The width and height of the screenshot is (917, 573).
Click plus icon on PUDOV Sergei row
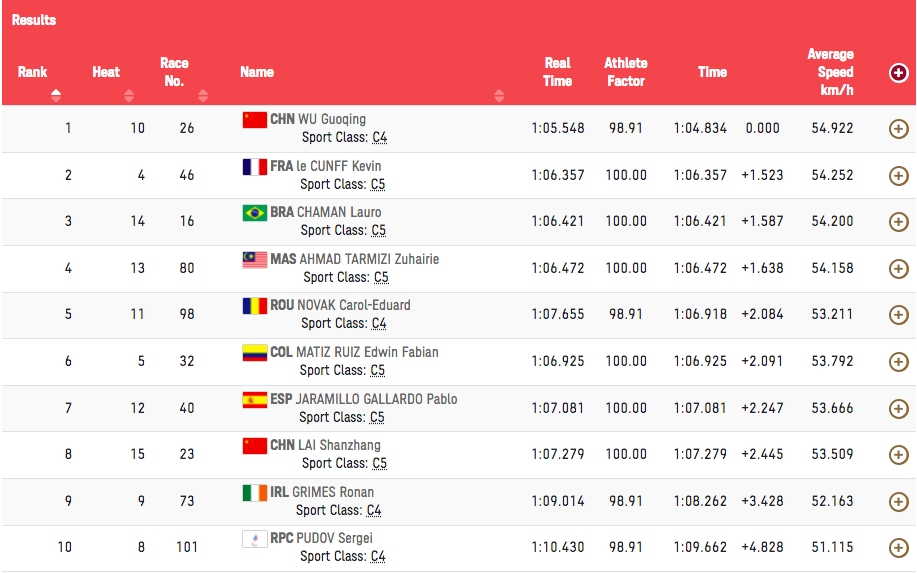pyautogui.click(x=898, y=548)
